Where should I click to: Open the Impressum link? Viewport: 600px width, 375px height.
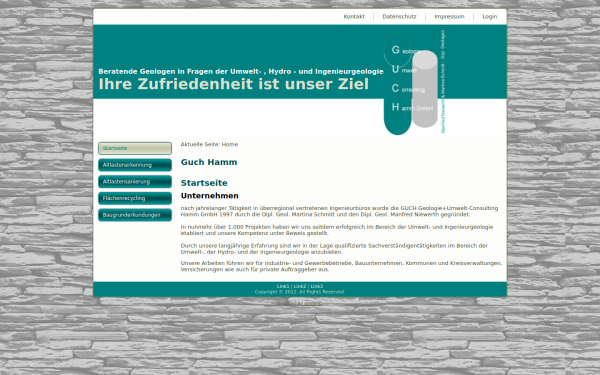(x=449, y=16)
